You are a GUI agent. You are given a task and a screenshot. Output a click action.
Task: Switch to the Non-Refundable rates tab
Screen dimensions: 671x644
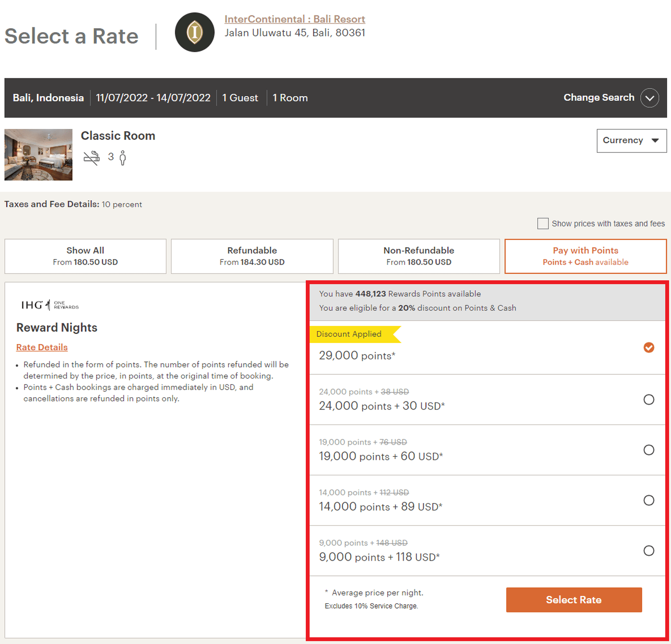point(419,256)
